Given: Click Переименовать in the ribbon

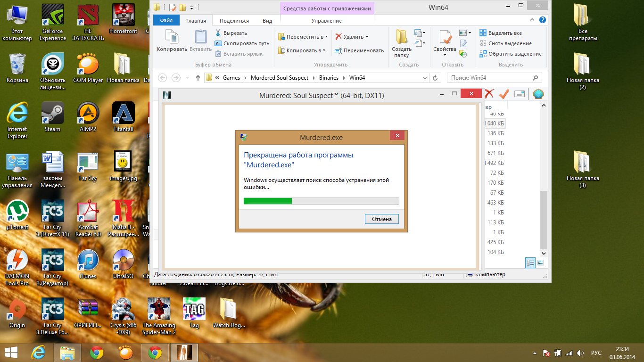Looking at the screenshot, I should (359, 50).
